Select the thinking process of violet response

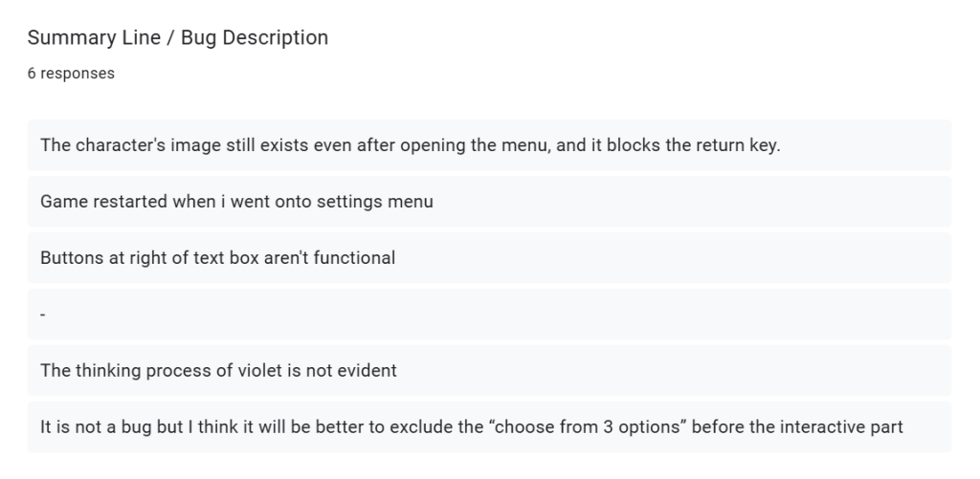pos(489,370)
